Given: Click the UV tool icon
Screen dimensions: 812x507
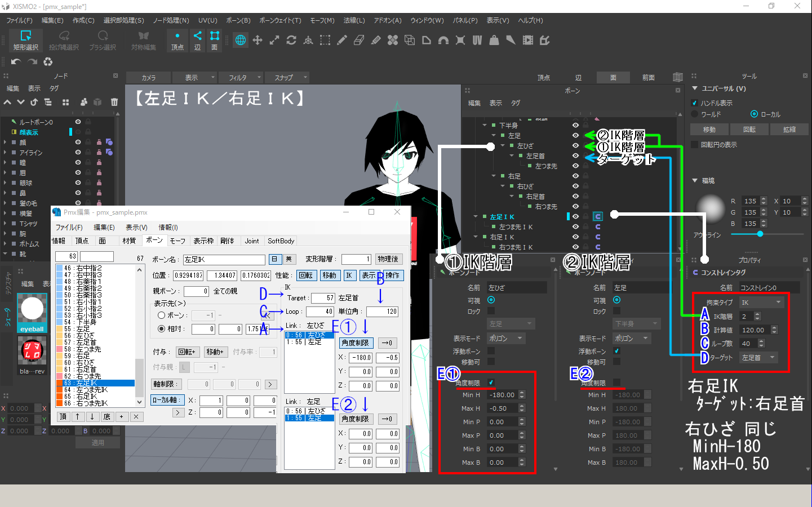Looking at the screenshot, I should (477, 40).
